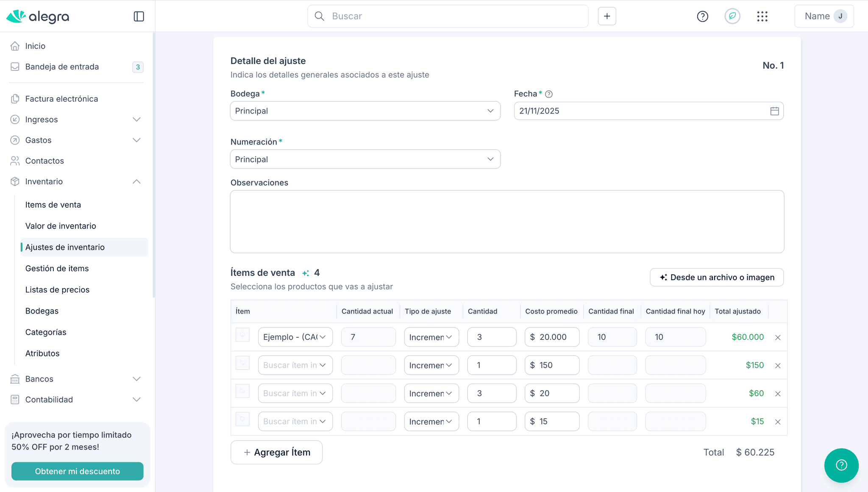Open the Bodega dropdown
Screen dimensions: 868x492
point(365,111)
